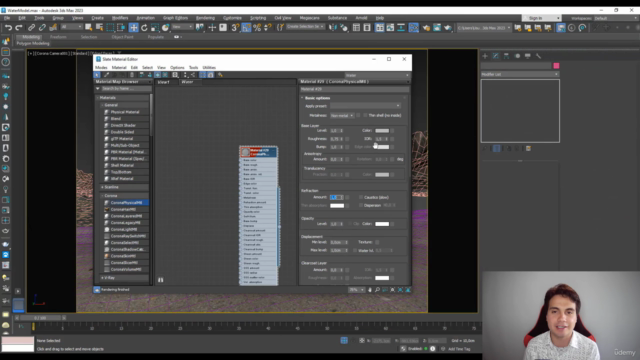Open the Modifier List dropdown
640x360 pixels.
520,74
